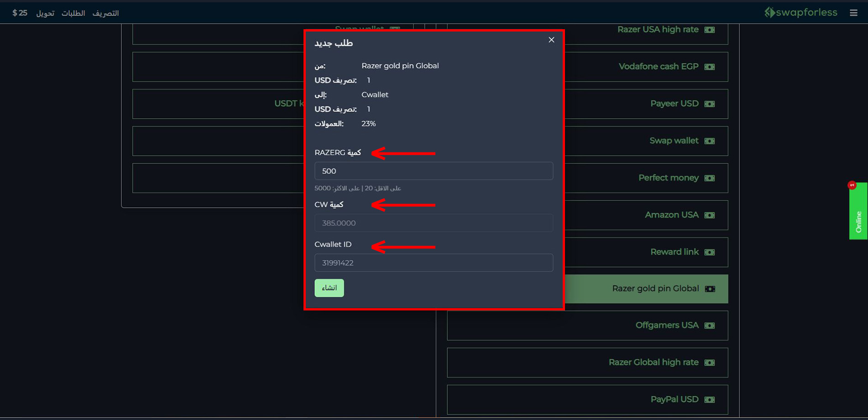Click the red notification badge on chat widget
This screenshot has height=420, width=868.
click(x=852, y=185)
